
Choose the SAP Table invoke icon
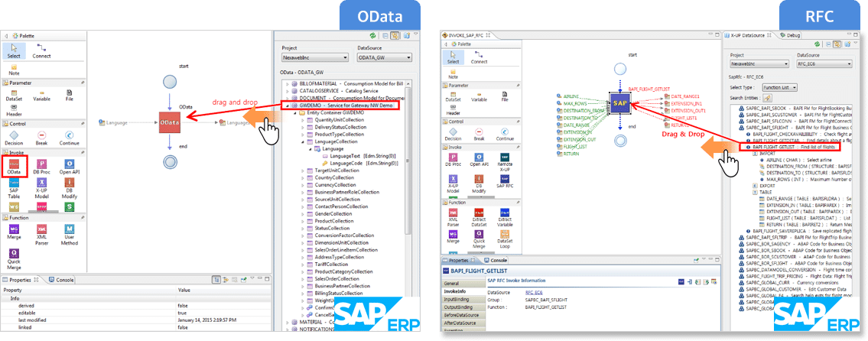pyautogui.click(x=14, y=190)
